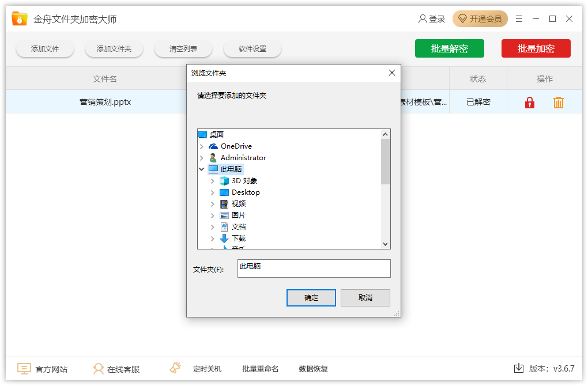The height and width of the screenshot is (386, 588).
Task: Click the version download icon
Action: 518,368
